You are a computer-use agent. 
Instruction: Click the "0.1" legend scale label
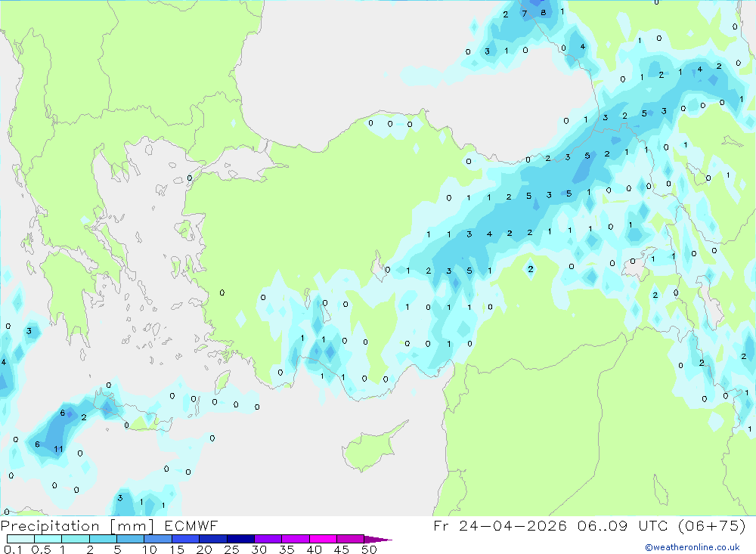13,549
